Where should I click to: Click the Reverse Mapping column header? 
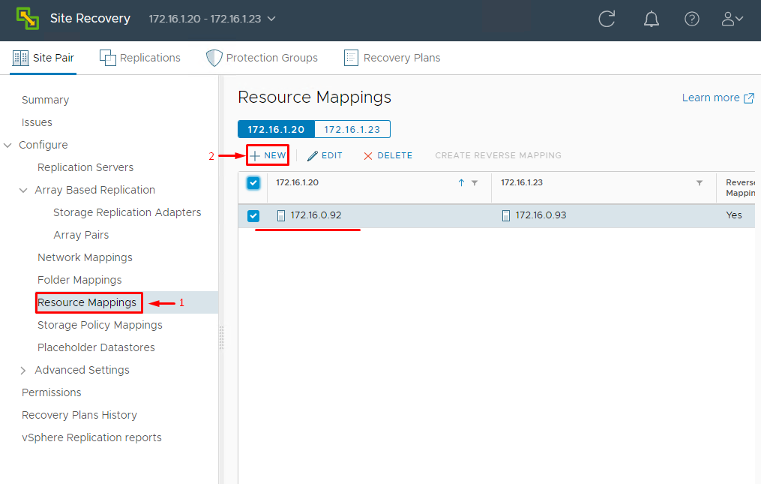(736, 187)
